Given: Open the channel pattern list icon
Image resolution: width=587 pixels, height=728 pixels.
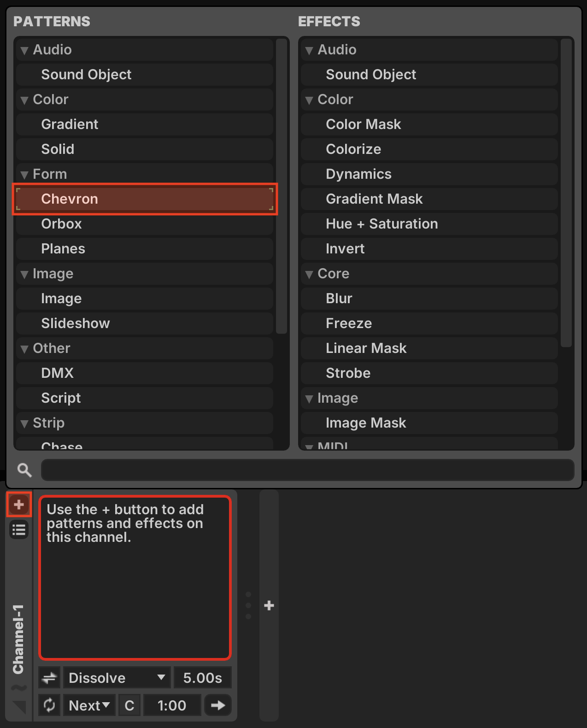Looking at the screenshot, I should (19, 530).
